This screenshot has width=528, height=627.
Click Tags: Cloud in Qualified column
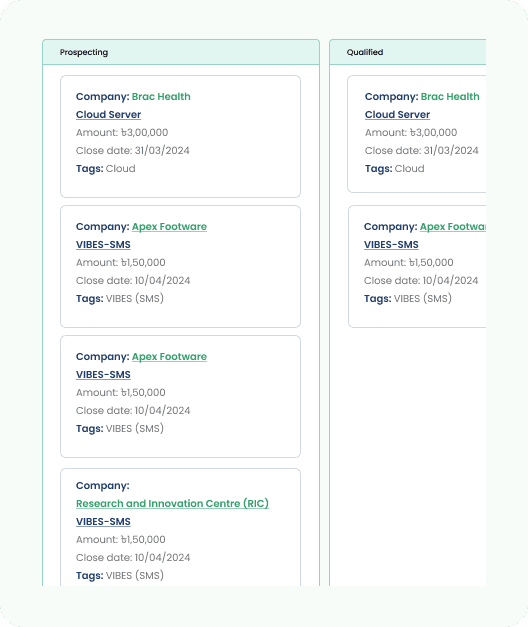pos(394,168)
